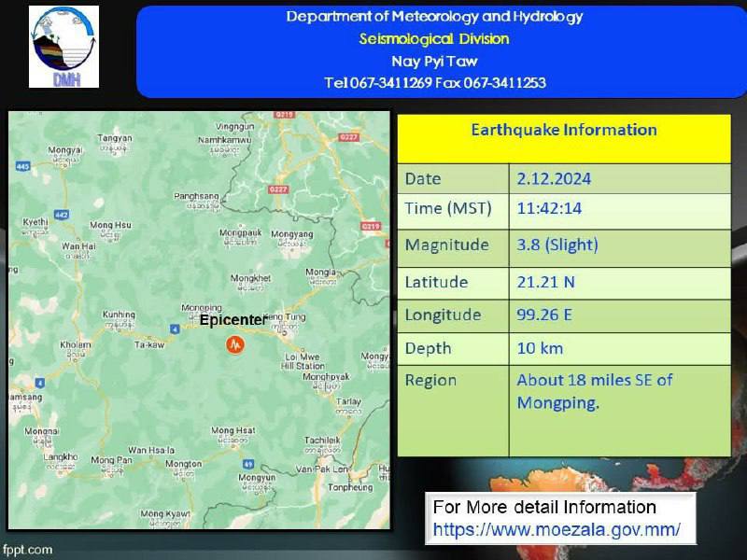747x560 pixels.
Task: Select the route 445 shield on the map
Action: click(23, 166)
